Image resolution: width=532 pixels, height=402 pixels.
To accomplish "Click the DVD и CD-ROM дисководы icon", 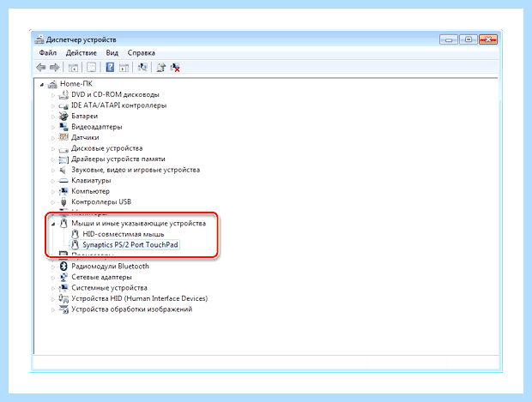I will (x=63, y=94).
